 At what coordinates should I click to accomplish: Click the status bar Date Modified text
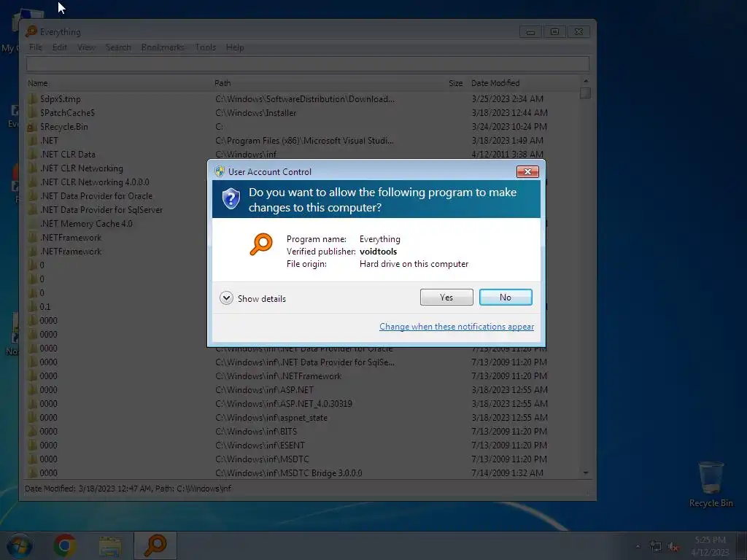tap(128, 488)
